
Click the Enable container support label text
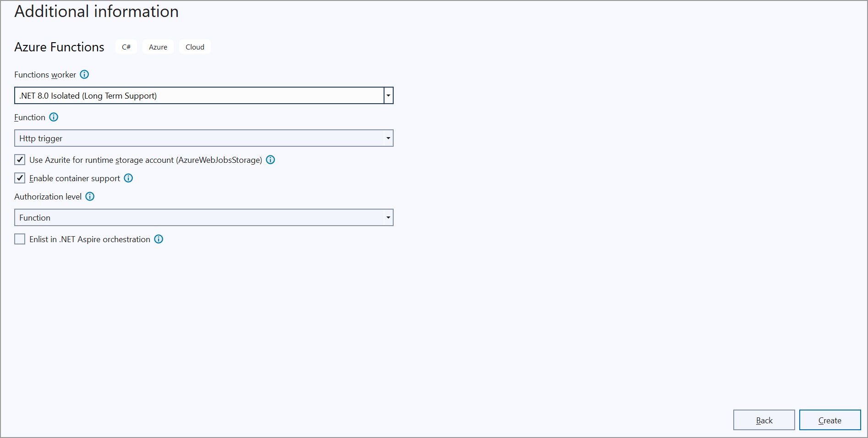(75, 178)
